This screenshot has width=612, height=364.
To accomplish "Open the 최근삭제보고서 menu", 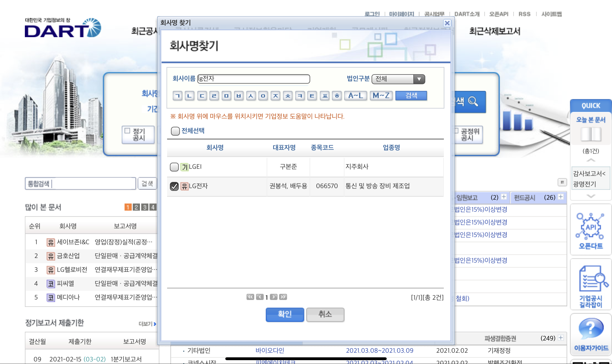I will [495, 31].
